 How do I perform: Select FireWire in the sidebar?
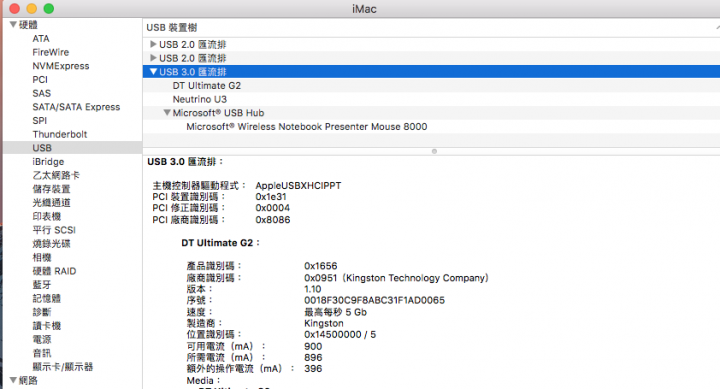(51, 52)
